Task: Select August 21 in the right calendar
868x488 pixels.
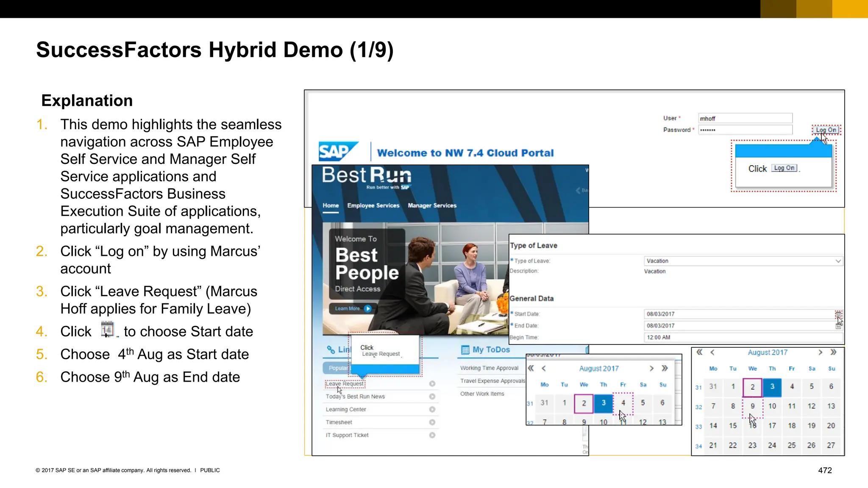Action: [713, 445]
